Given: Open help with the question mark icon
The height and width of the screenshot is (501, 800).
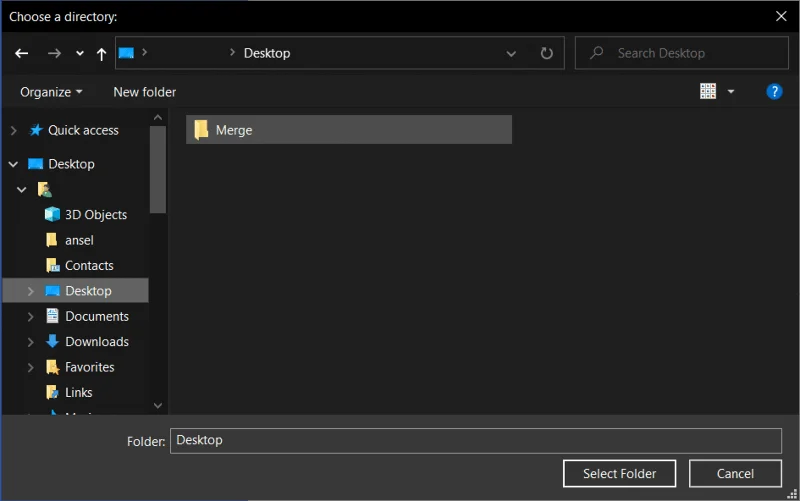Looking at the screenshot, I should [774, 91].
